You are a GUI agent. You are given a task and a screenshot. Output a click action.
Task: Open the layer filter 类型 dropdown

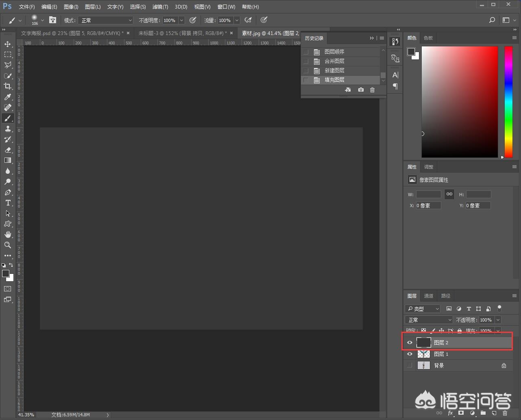pyautogui.click(x=423, y=309)
